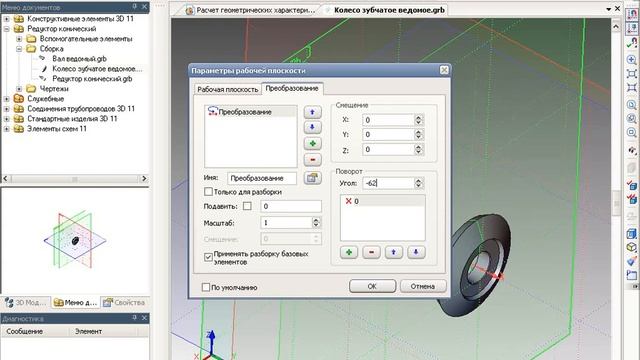Screen dimensions: 640x360
Task: Click the Имя text field
Action: coord(262,178)
